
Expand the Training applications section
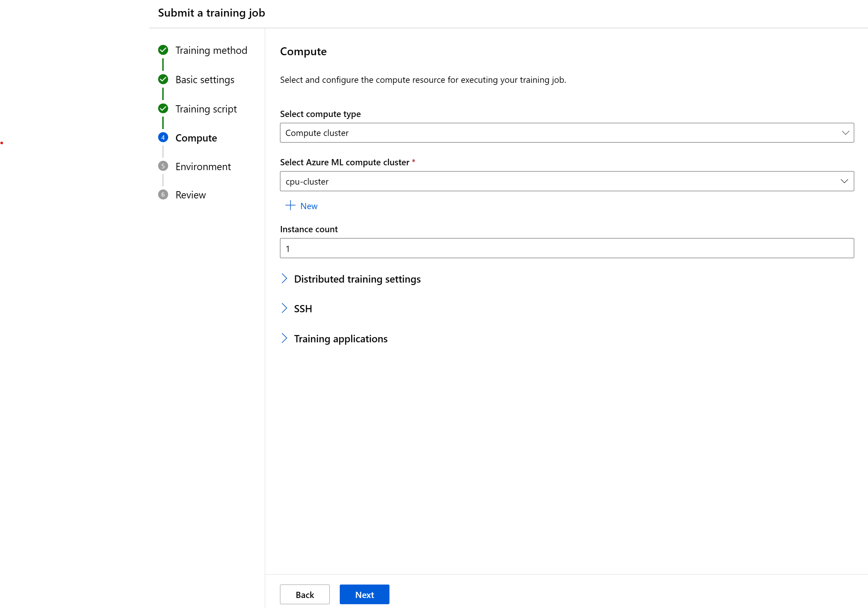340,339
